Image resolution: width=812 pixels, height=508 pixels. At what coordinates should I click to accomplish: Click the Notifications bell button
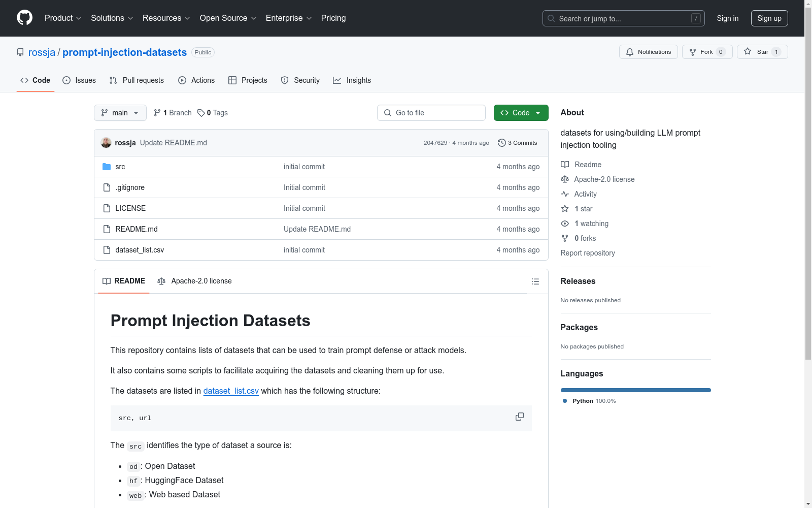click(x=649, y=52)
